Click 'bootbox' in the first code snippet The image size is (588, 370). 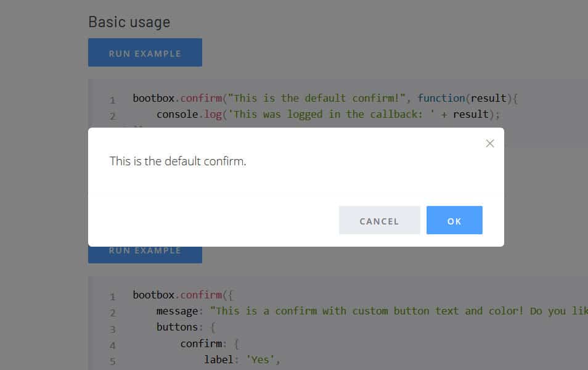[153, 98]
